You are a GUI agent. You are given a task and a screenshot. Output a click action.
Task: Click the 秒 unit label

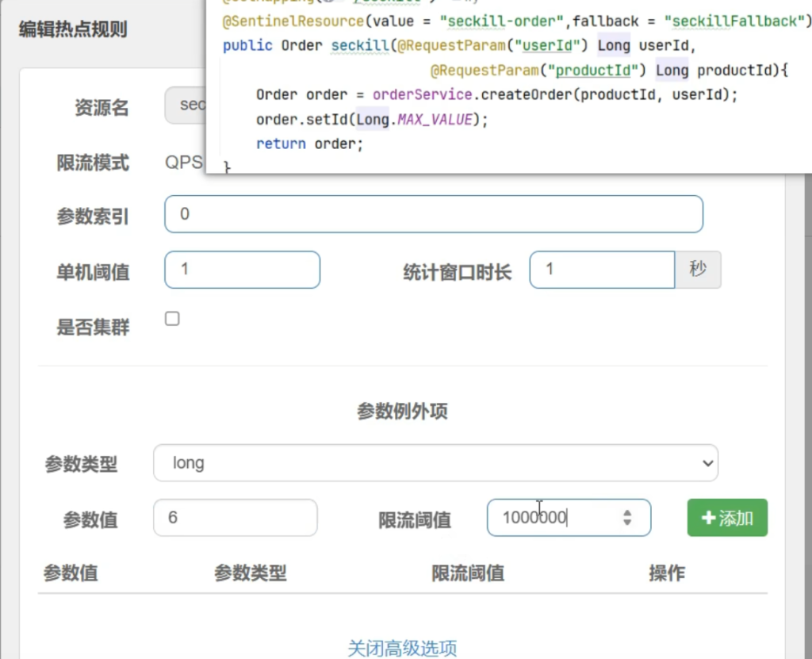click(x=698, y=270)
